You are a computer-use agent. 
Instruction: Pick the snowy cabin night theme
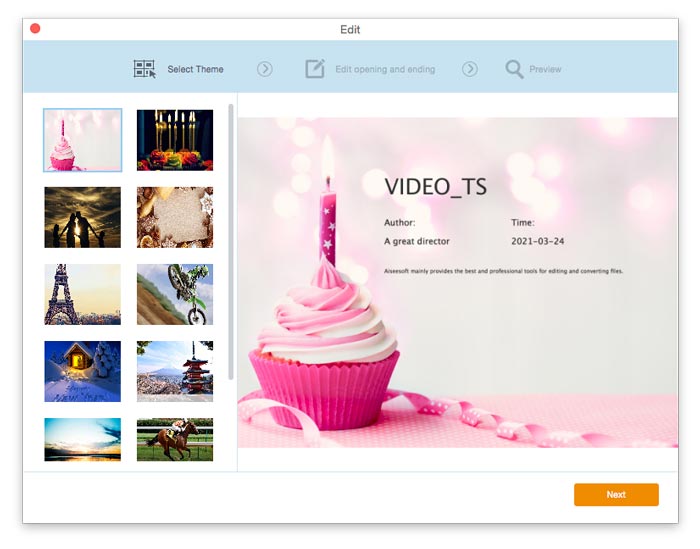click(x=83, y=371)
